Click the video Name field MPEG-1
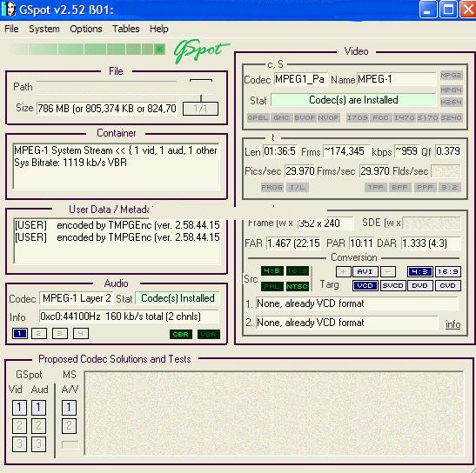476x473 pixels. coord(397,79)
